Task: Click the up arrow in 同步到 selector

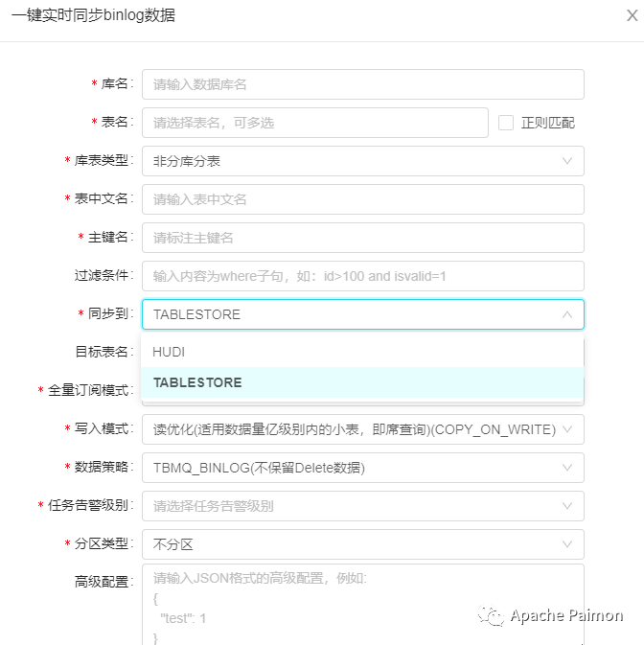Action: coord(567,314)
